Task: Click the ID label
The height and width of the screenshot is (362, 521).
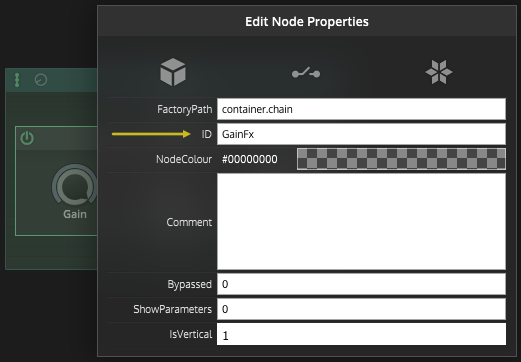Action: 206,134
